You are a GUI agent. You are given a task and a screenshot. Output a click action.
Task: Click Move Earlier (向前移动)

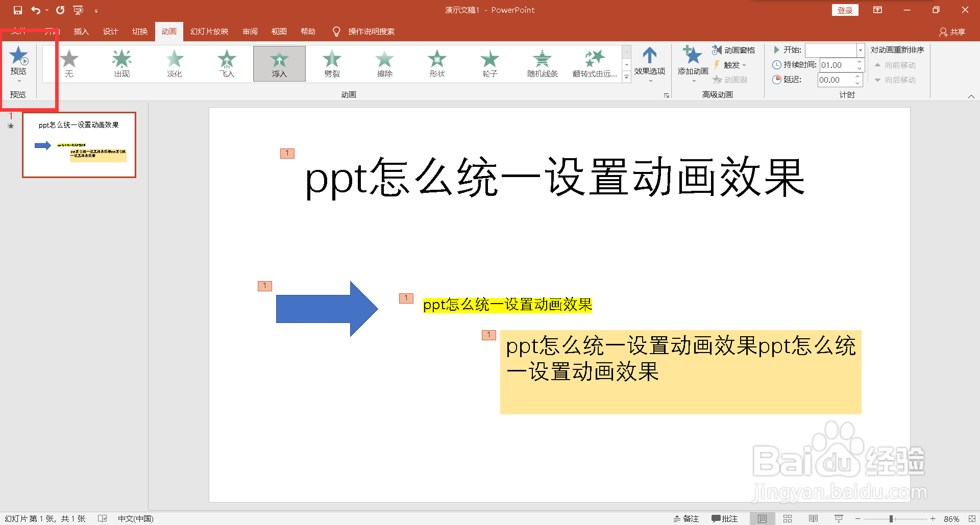[x=895, y=65]
